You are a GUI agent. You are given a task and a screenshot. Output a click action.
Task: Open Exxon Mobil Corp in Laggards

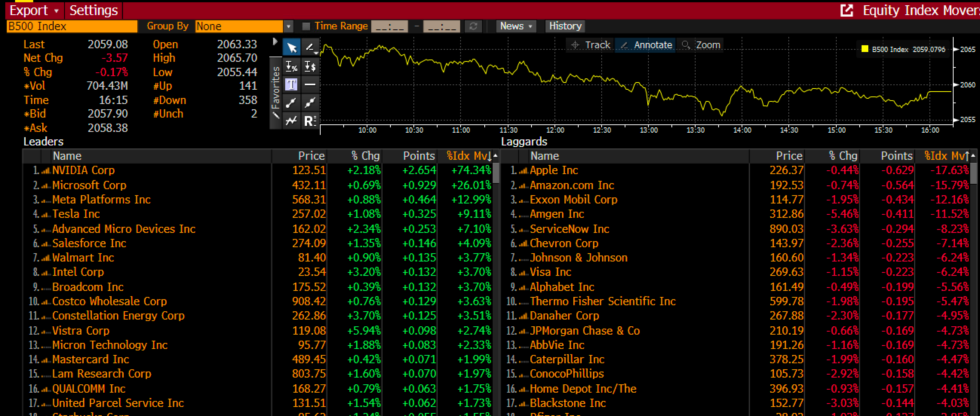573,200
